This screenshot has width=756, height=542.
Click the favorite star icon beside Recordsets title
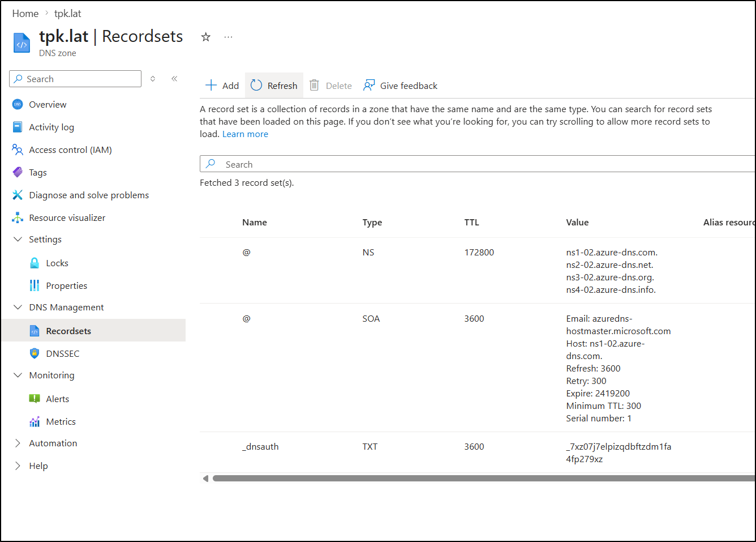point(206,37)
